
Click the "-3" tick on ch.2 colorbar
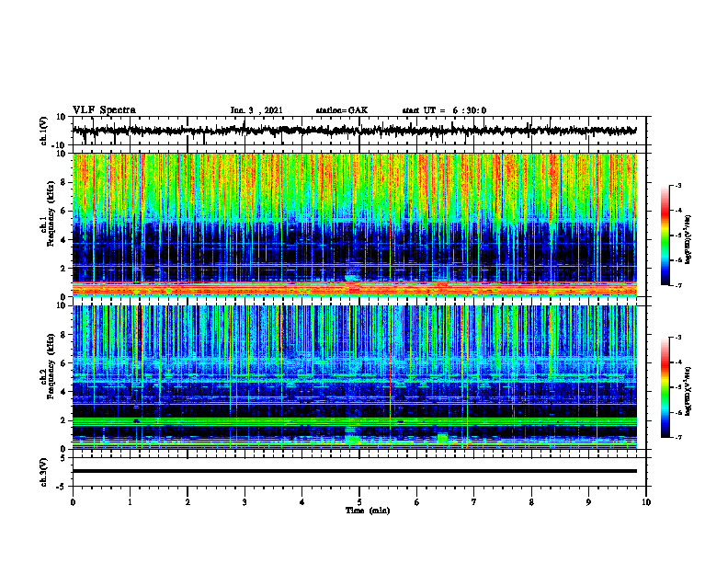click(x=677, y=338)
